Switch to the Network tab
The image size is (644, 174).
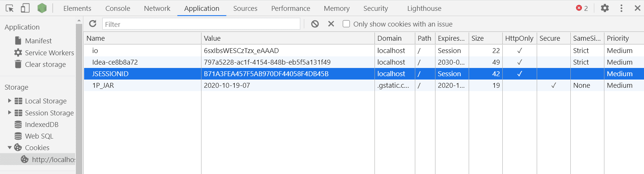tap(157, 8)
